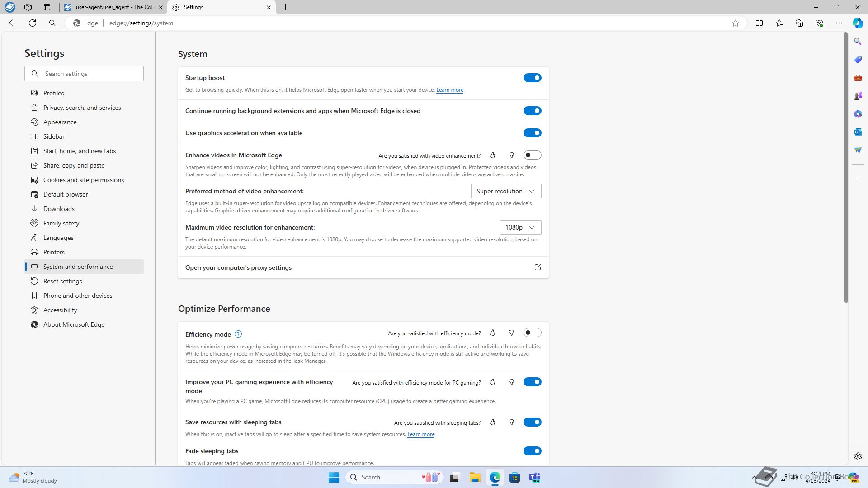
Task: Select Reset settings menu item
Action: click(84, 281)
